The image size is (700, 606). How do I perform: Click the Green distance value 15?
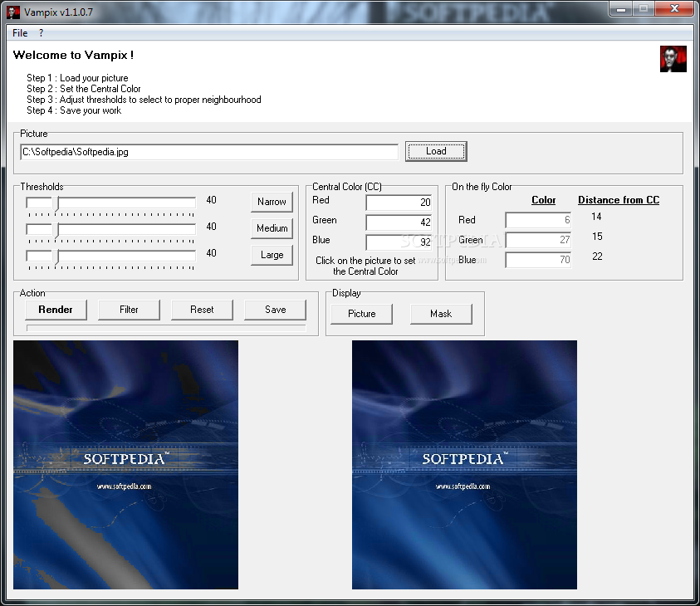(x=597, y=237)
